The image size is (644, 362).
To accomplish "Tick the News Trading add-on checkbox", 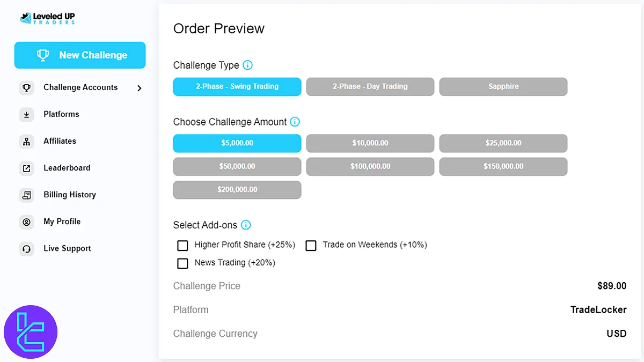I will coord(182,263).
